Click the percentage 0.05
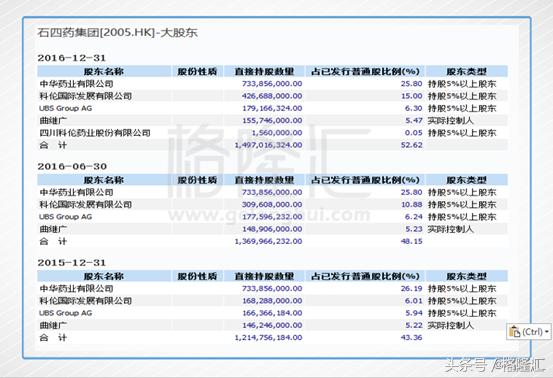The width and height of the screenshot is (553, 378). pyautogui.click(x=414, y=133)
